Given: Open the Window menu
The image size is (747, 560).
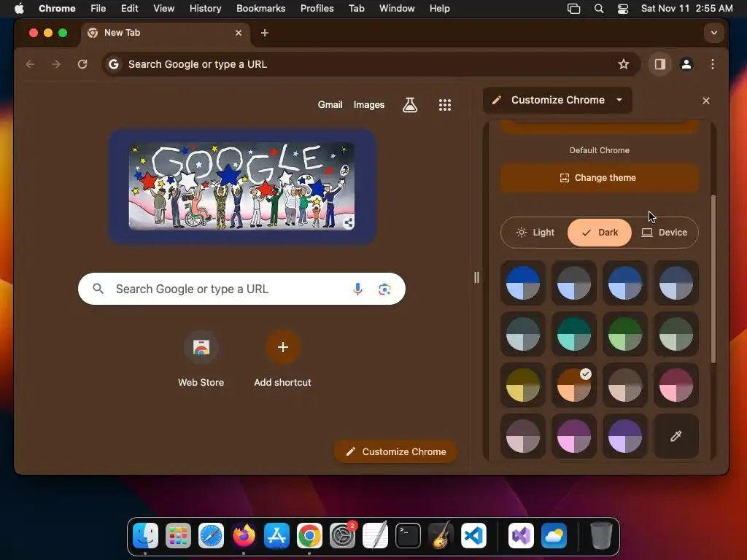Looking at the screenshot, I should pos(397,9).
